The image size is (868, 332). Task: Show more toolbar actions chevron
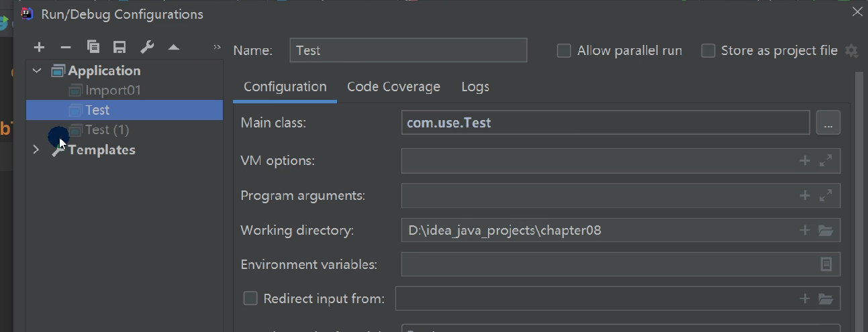[217, 47]
